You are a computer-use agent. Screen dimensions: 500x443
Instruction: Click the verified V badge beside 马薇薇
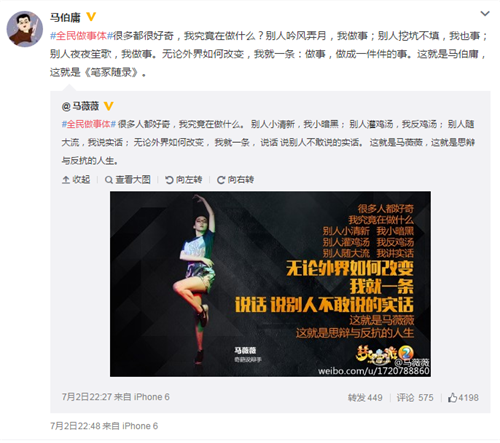coord(109,106)
